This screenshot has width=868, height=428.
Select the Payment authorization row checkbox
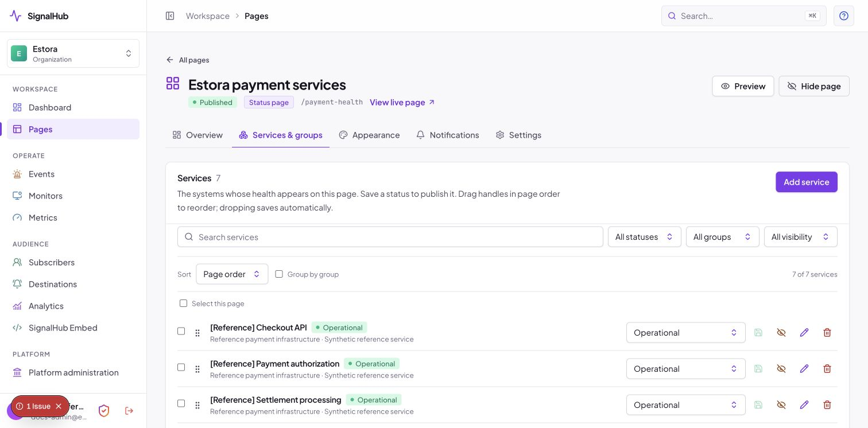click(181, 367)
